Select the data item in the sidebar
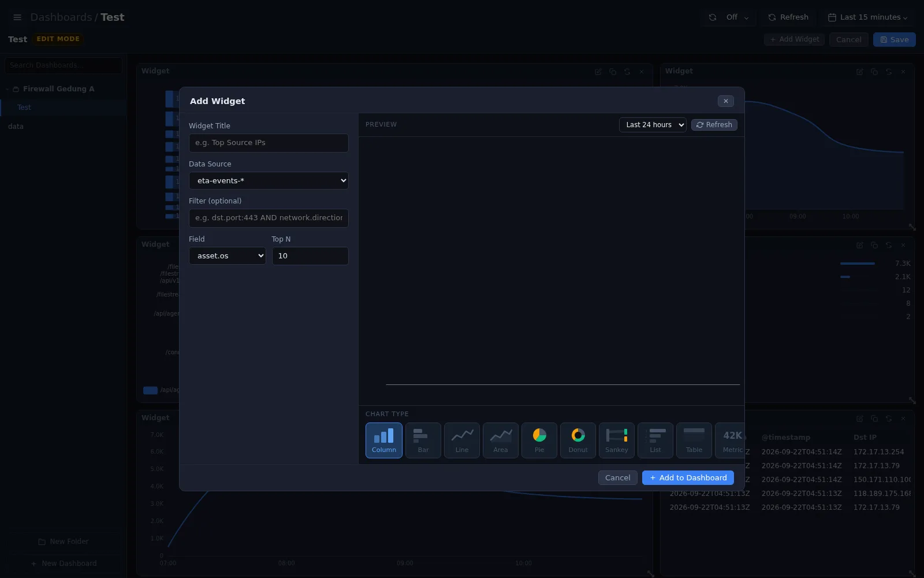 click(x=16, y=127)
